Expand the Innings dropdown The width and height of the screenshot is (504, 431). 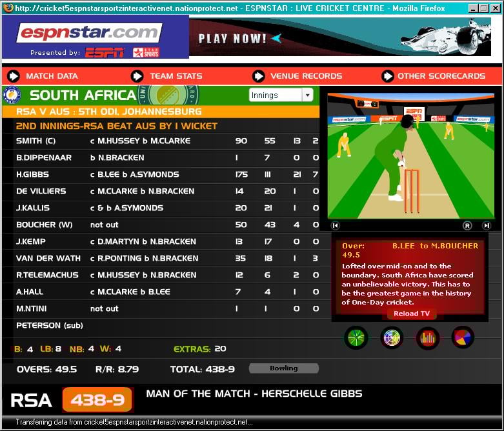pos(281,95)
